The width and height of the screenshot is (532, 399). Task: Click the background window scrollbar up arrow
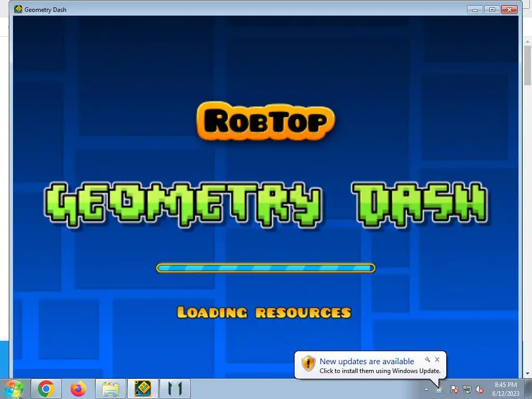point(528,41)
